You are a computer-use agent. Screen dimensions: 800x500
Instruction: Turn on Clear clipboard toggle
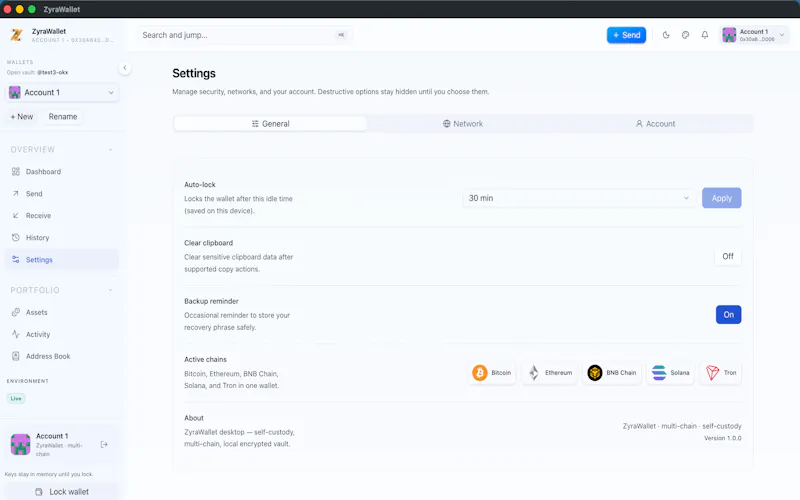(728, 256)
